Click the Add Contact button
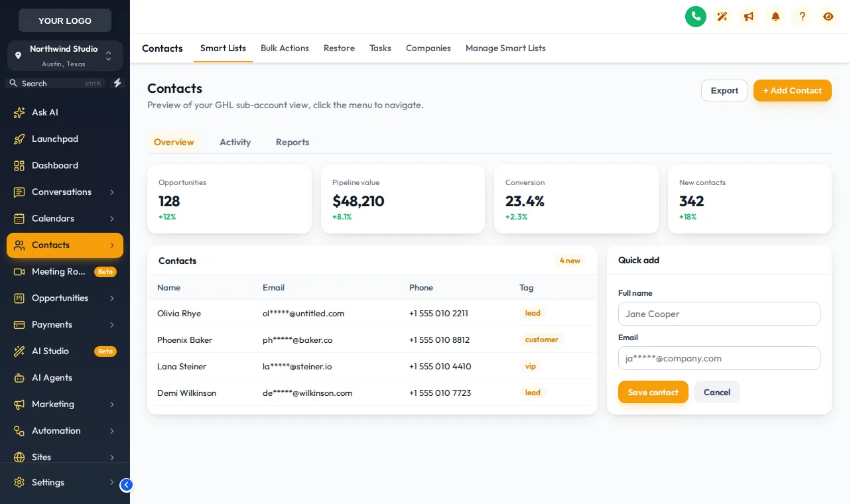 (x=793, y=91)
